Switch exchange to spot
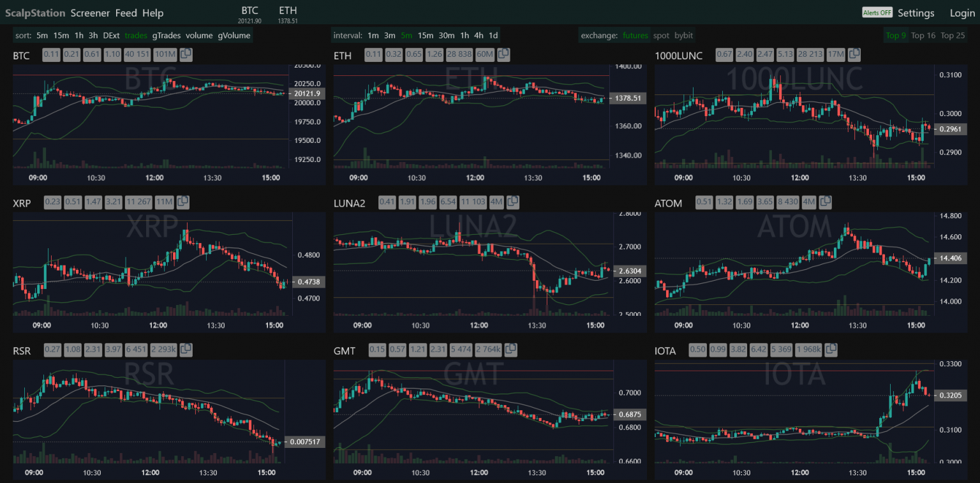Screen dimensions: 980x483 [661, 36]
